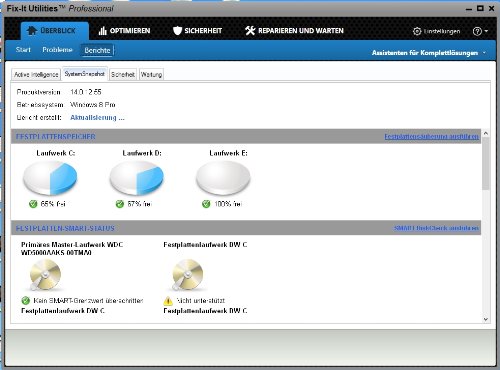Screen dimensions: 500x370
Task: Open the Sicherheit report tab
Action: click(123, 75)
